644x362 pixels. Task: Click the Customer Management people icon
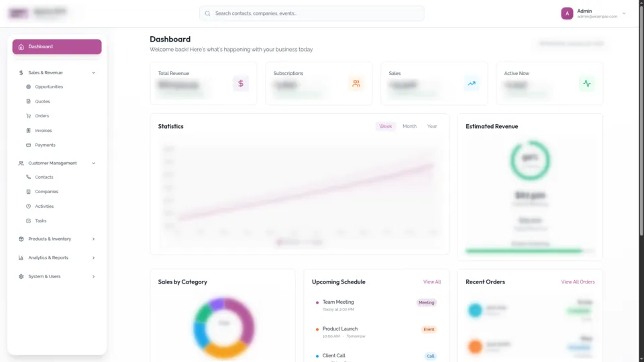[21, 163]
